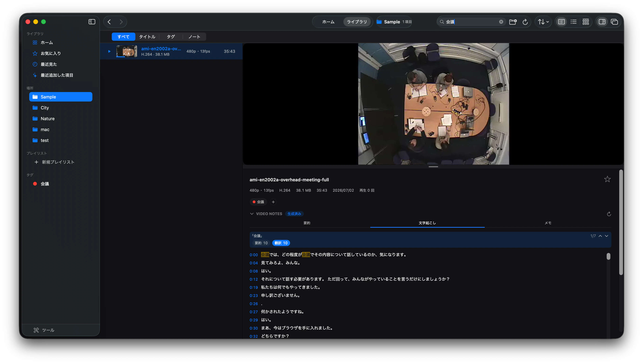
Task: Switch to compact list view
Action: tap(574, 22)
